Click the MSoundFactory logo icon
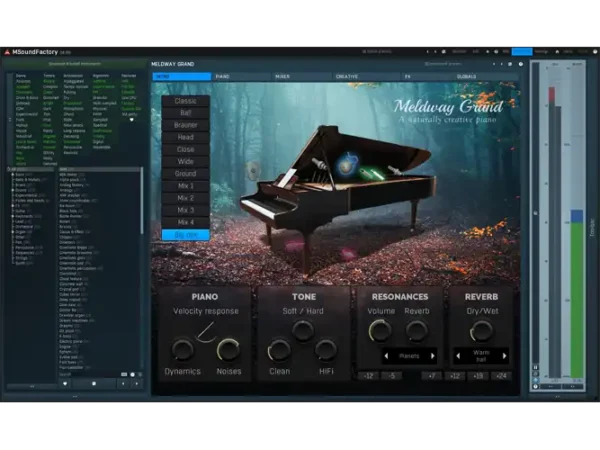The image size is (600, 450). pyautogui.click(x=7, y=52)
